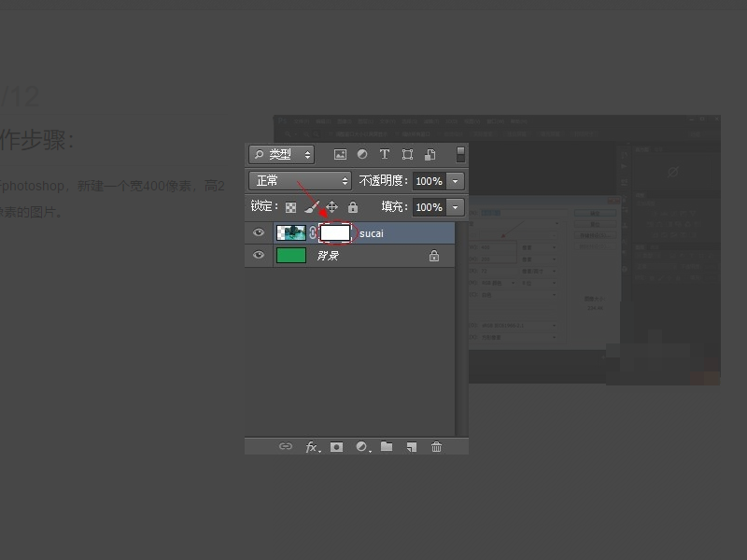Select the sucai layer name
Image resolution: width=747 pixels, height=560 pixels.
coord(372,233)
